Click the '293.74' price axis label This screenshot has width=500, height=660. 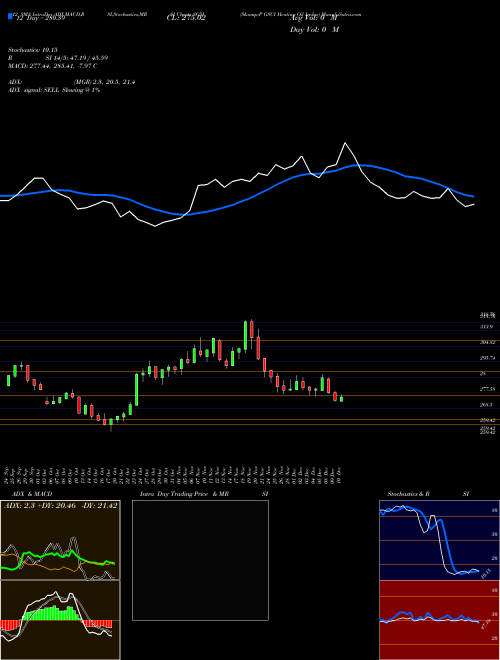click(487, 358)
